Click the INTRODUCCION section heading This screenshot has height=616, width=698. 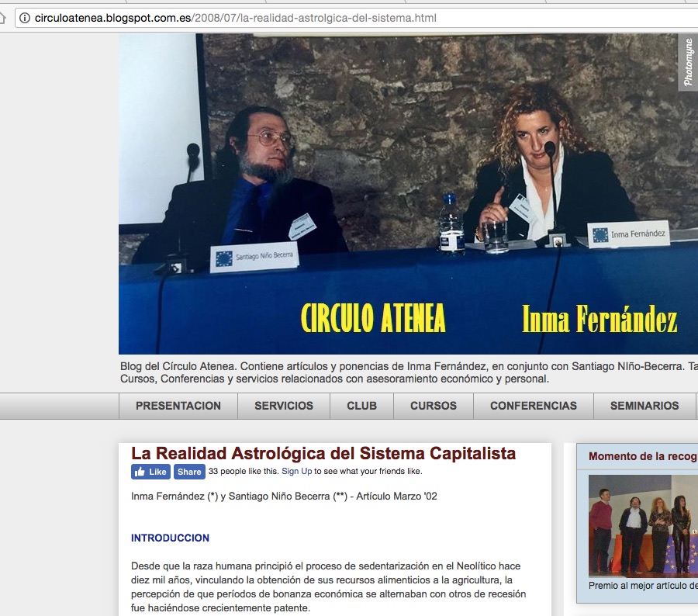[170, 538]
